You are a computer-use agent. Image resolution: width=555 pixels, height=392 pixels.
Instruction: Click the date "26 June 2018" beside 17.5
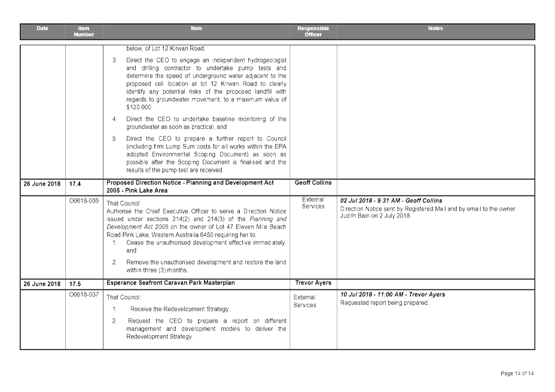point(42,284)
